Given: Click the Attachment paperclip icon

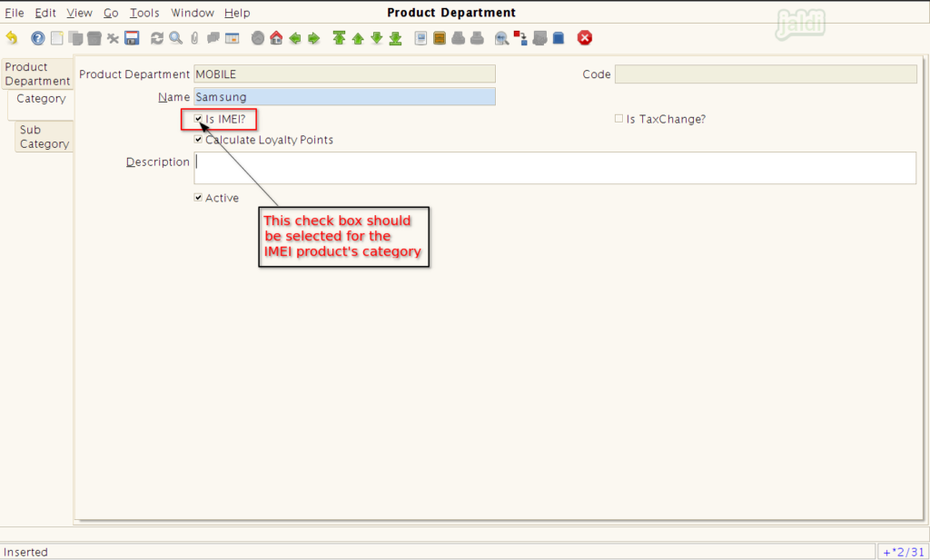Looking at the screenshot, I should [x=194, y=38].
